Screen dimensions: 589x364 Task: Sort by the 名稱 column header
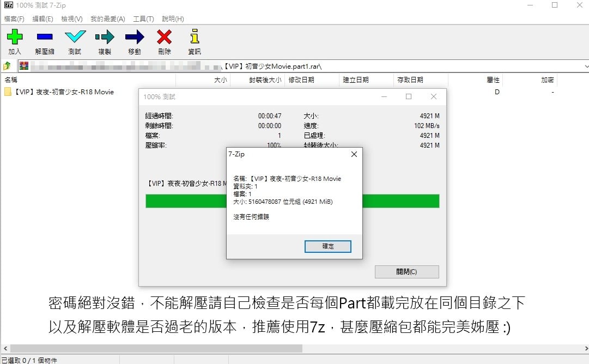(x=89, y=80)
